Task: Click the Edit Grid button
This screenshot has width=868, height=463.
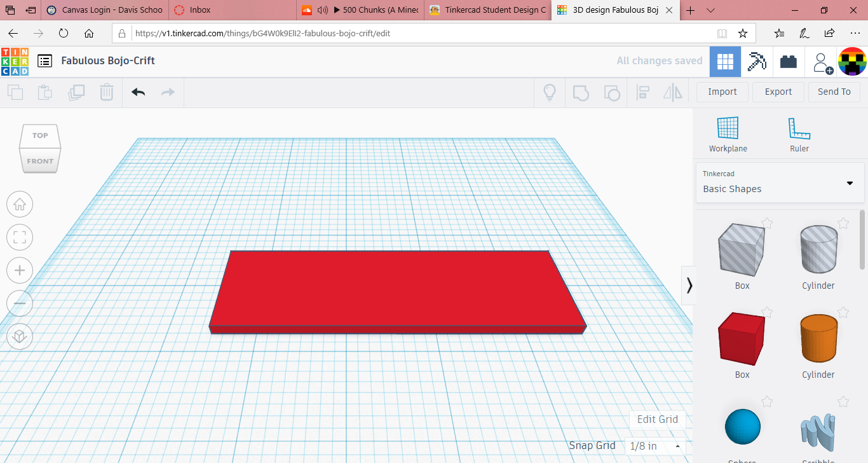Action: point(658,419)
